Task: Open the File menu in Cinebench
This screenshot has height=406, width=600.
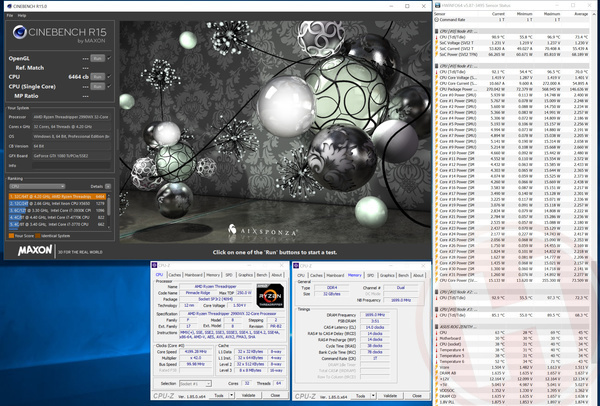Action: point(10,15)
